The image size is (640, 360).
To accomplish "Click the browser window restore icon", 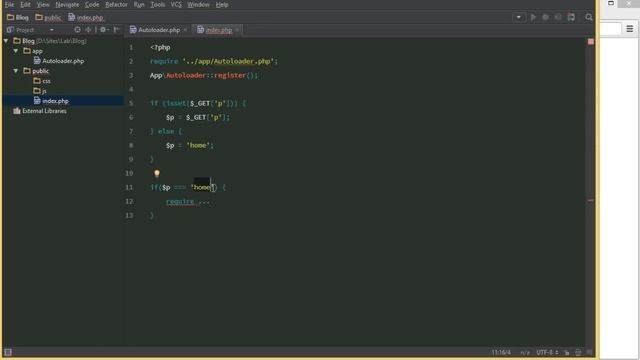I will point(611,3).
